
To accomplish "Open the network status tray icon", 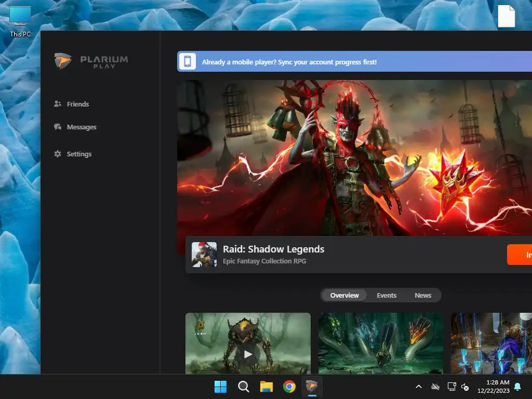I will tap(451, 387).
